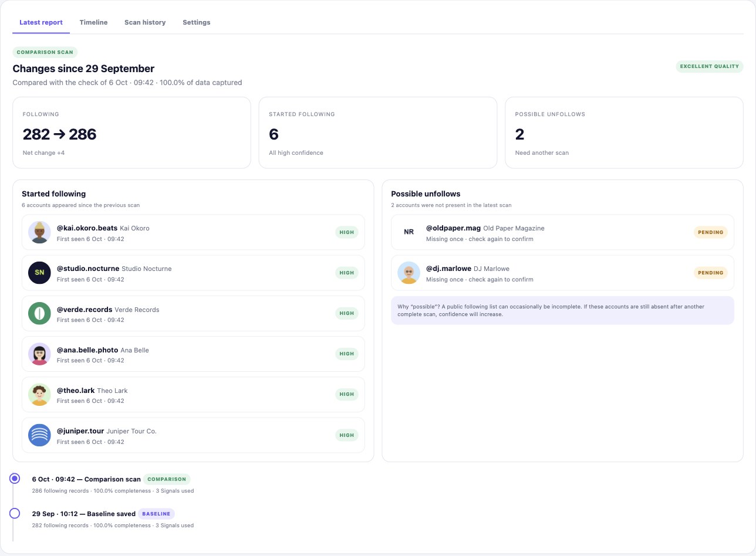
Task: Click the Verde Records green logo avatar
Action: click(x=39, y=313)
